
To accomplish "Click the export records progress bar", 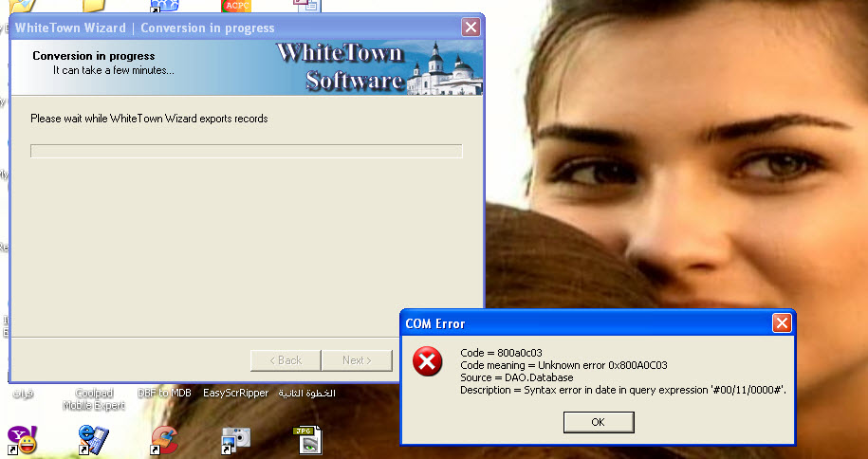I will tap(247, 151).
